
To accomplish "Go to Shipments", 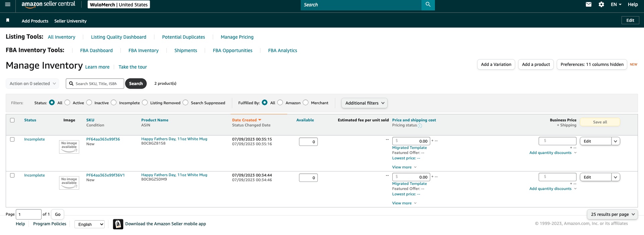I will pyautogui.click(x=186, y=50).
